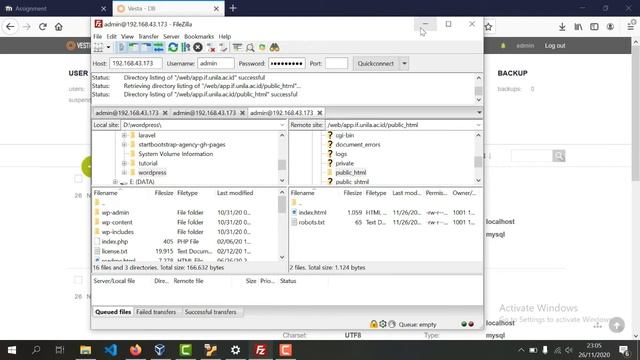This screenshot has width=640, height=360.
Task: Toggle processing of the transfer queue
Action: [186, 48]
